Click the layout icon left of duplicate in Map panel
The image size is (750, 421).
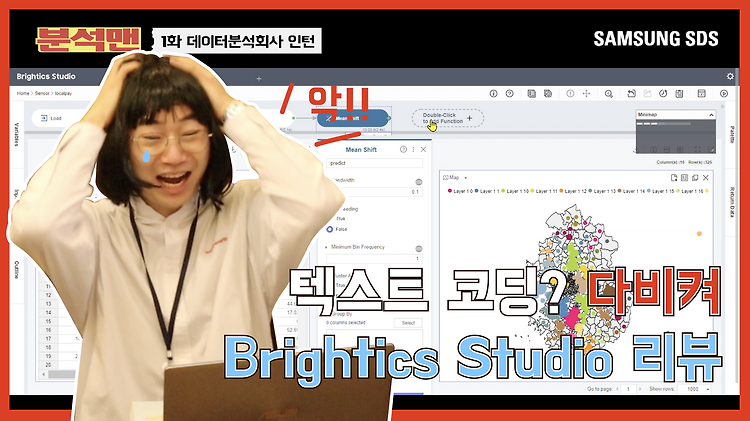point(684,177)
